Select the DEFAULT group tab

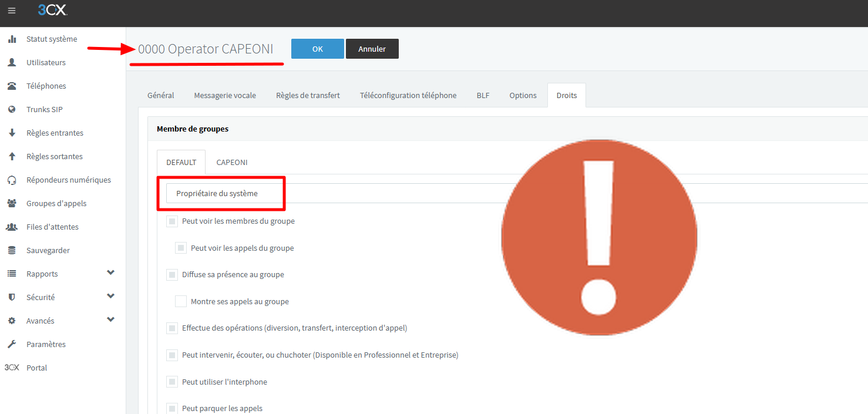coord(181,162)
